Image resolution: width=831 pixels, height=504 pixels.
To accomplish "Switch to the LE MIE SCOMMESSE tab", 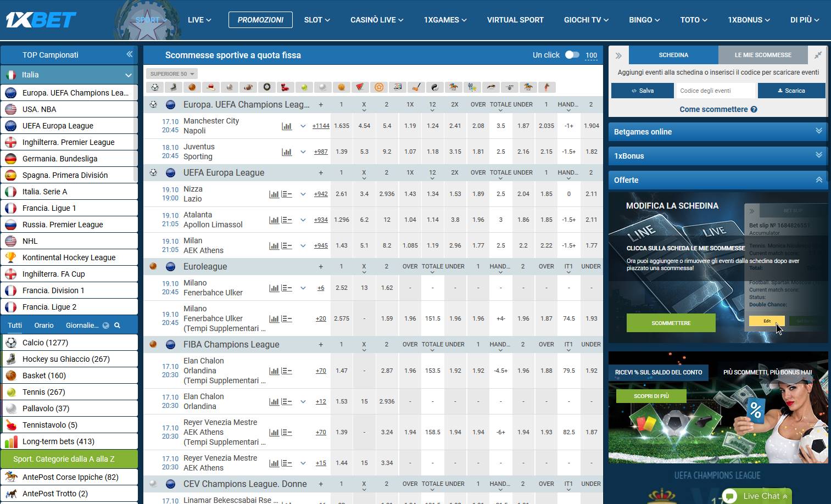I will click(762, 55).
